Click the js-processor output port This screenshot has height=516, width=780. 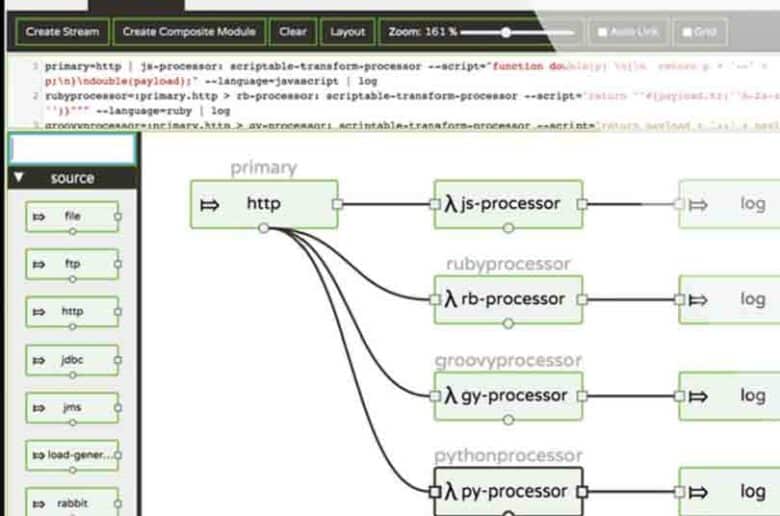pos(582,204)
